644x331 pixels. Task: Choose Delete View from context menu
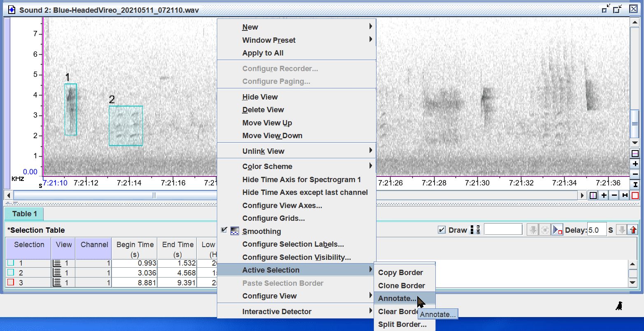[296, 109]
